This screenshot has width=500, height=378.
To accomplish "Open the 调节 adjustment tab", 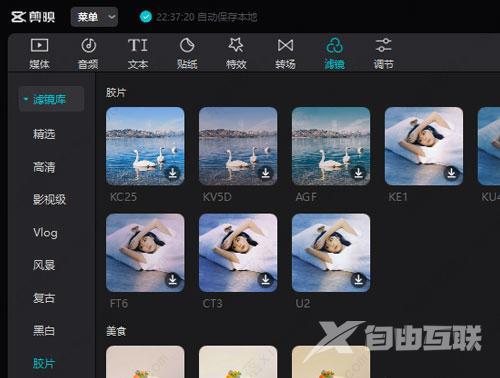I will pyautogui.click(x=384, y=54).
